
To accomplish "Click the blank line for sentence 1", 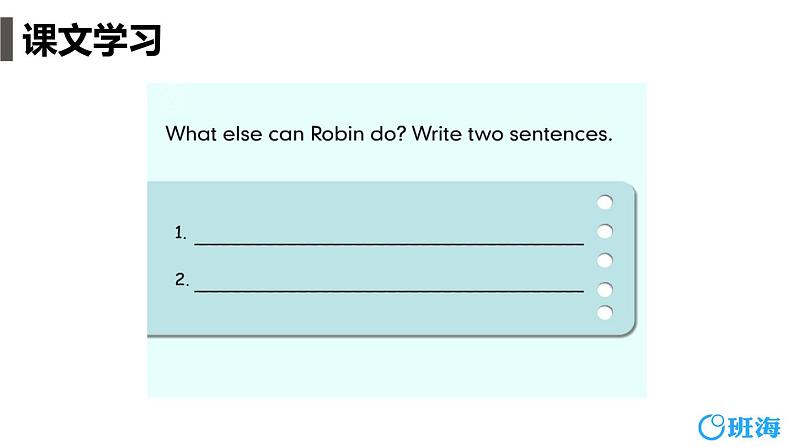I will coord(389,244).
